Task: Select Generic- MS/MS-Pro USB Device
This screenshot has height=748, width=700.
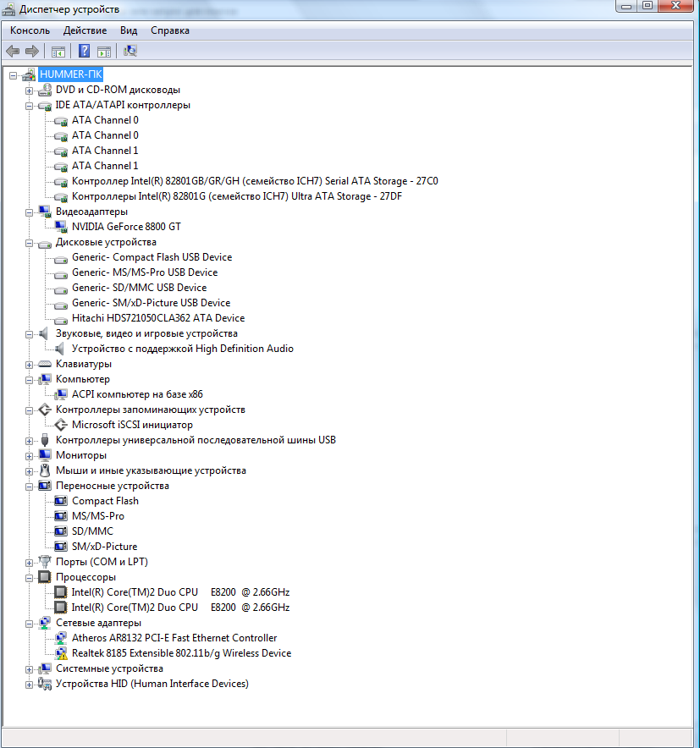Action: pyautogui.click(x=145, y=272)
